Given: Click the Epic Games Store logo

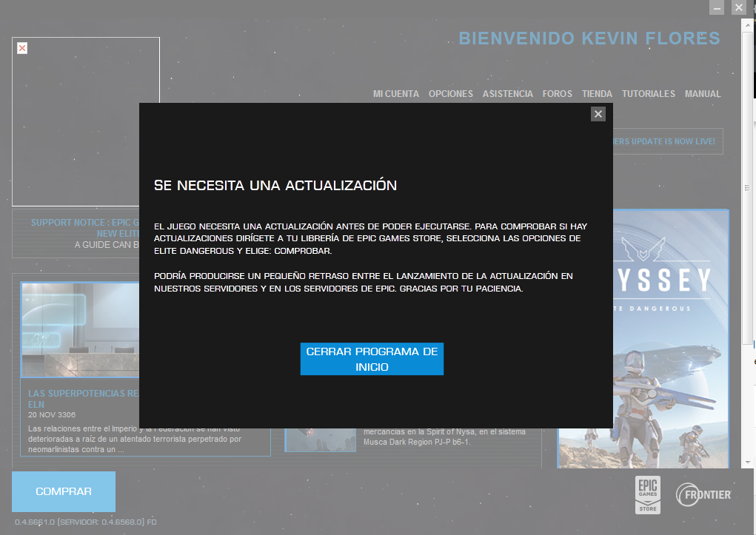Looking at the screenshot, I should (x=647, y=495).
